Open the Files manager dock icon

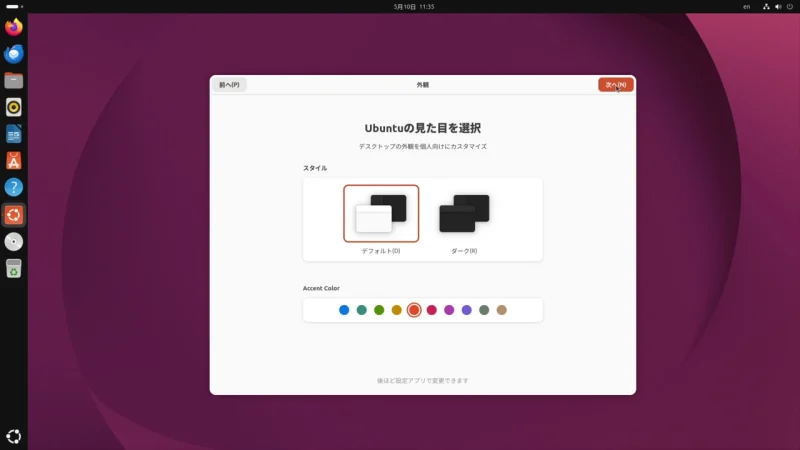[x=14, y=81]
